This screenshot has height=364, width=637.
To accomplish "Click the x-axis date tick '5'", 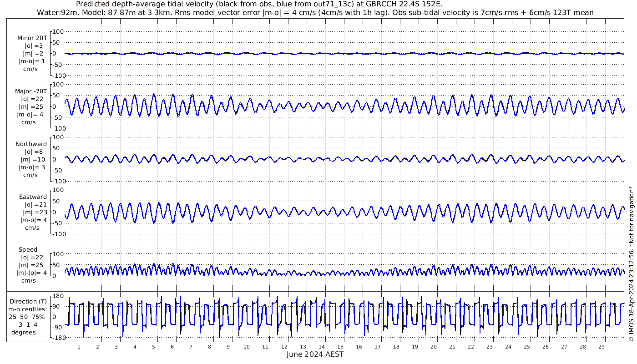I will [x=153, y=347].
